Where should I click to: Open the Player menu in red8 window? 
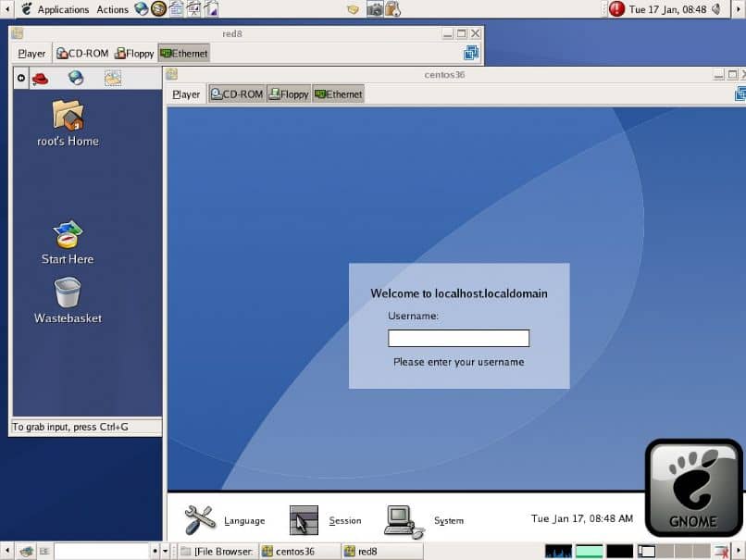[x=31, y=54]
